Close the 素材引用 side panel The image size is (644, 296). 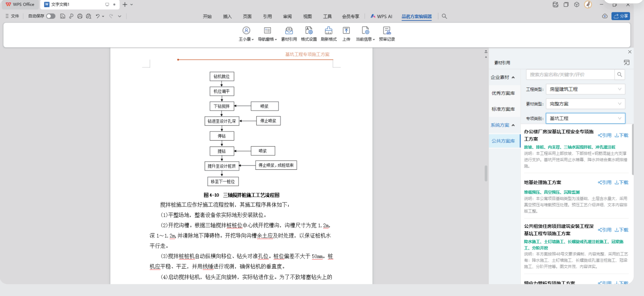[630, 52]
